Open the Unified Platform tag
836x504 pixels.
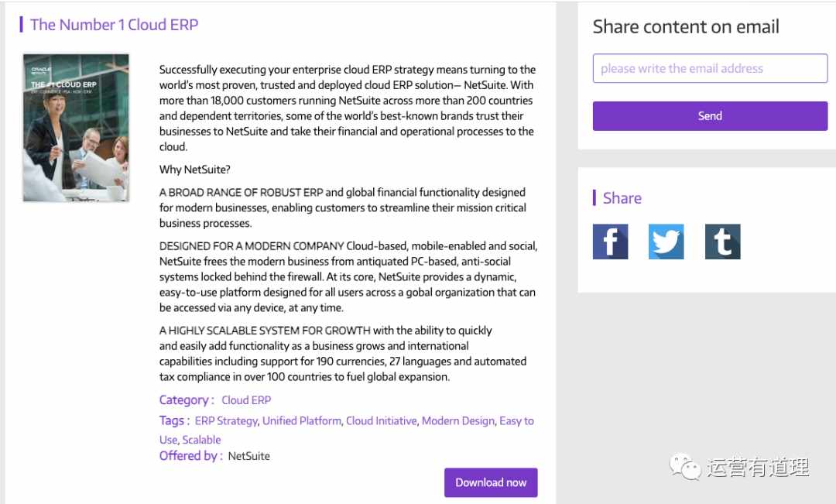302,421
